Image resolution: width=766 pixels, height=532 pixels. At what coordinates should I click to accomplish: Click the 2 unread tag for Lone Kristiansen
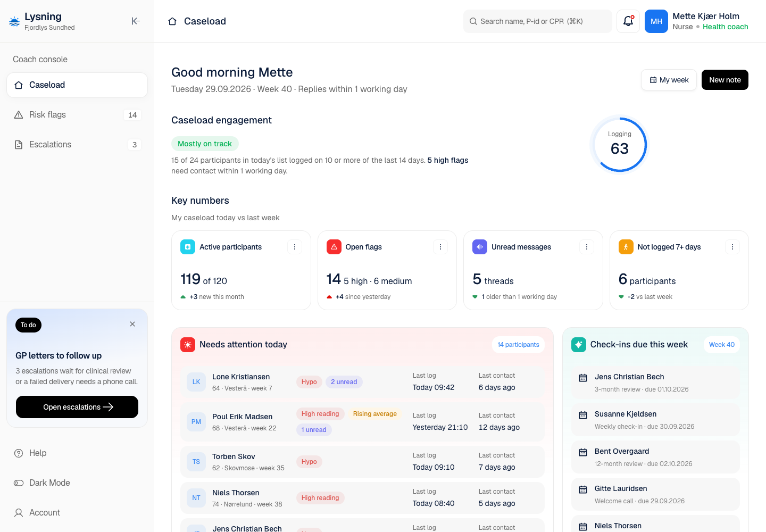[344, 382]
